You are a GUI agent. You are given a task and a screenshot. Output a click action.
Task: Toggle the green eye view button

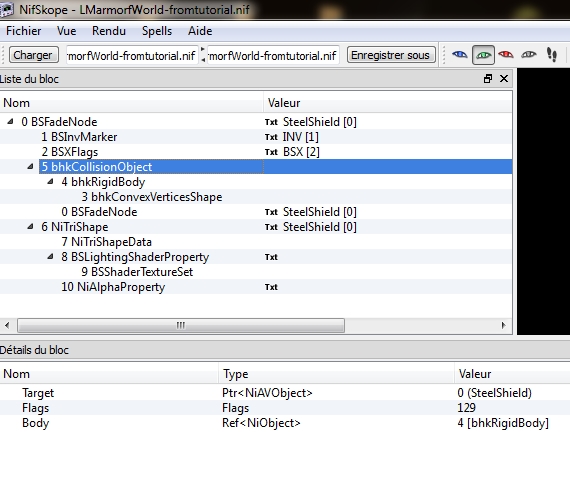point(483,55)
